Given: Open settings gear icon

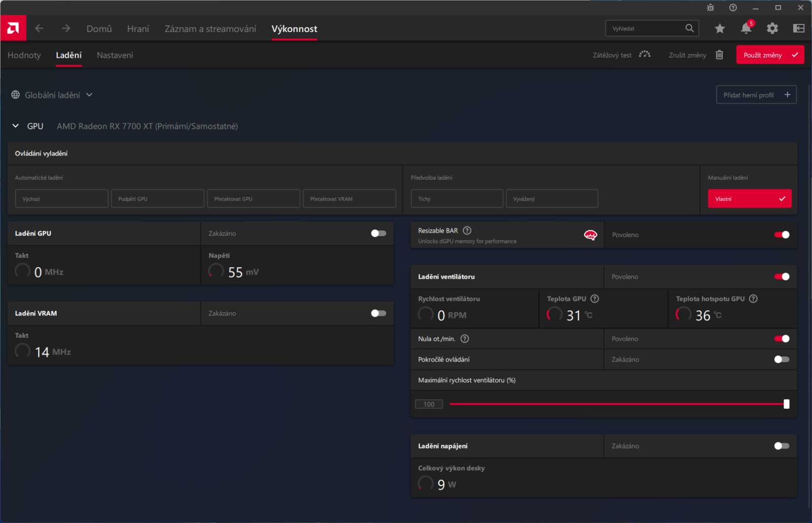Looking at the screenshot, I should [772, 28].
